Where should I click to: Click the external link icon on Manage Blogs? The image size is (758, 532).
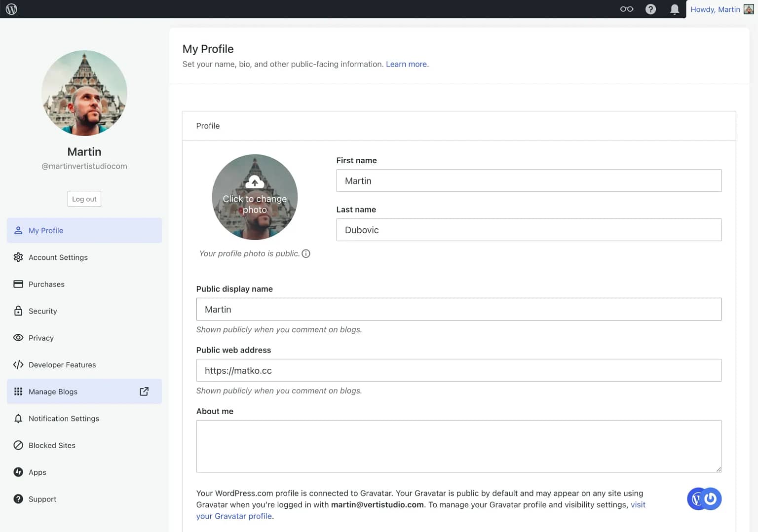click(x=144, y=391)
